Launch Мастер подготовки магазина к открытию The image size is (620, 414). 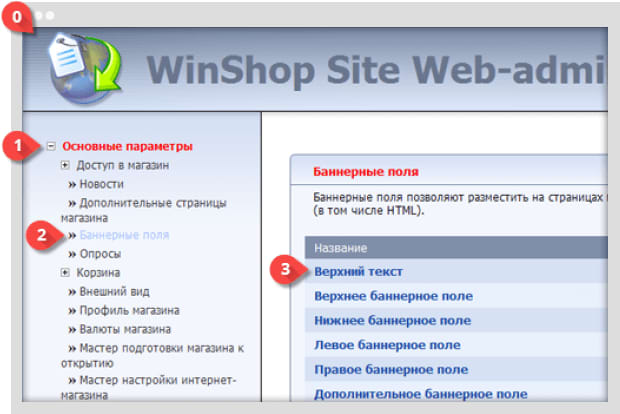pyautogui.click(x=152, y=355)
